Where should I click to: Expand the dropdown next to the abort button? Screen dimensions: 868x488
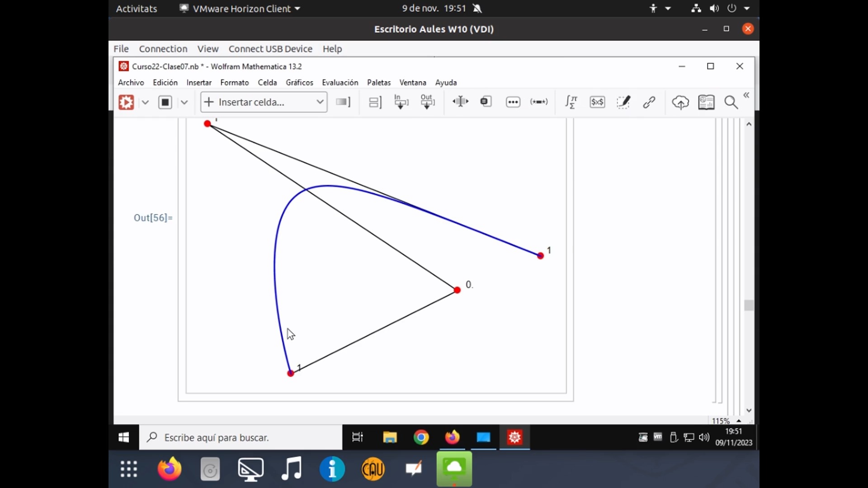(184, 102)
